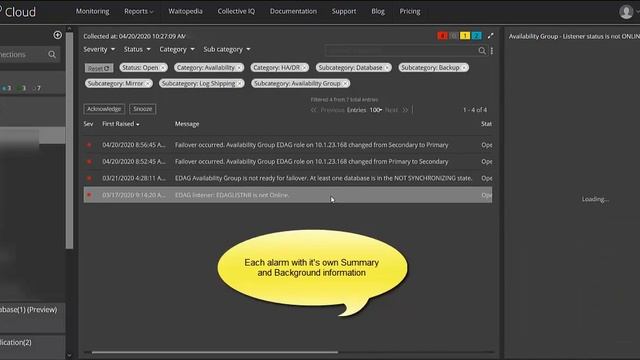Remove the Subcategory: Mirror filter chip

148,84
